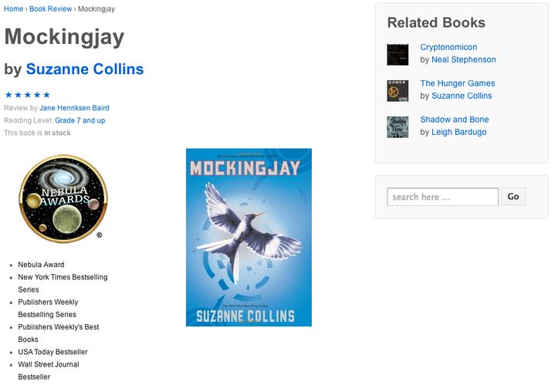Open the Cryptonomicon title link
The height and width of the screenshot is (392, 558).
(448, 47)
